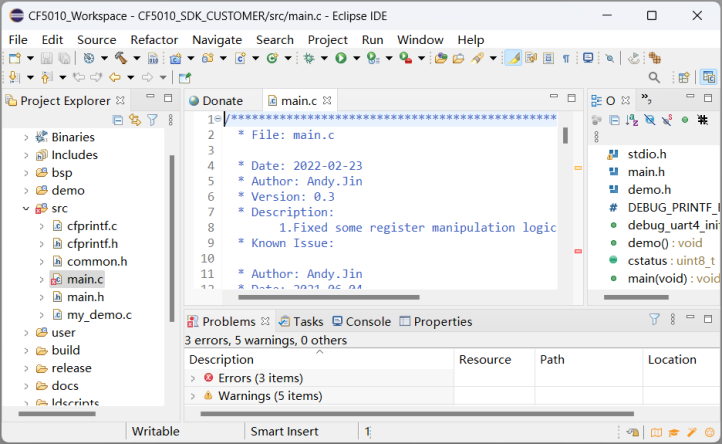Open my_demo.c in the project tree
Screen dimensions: 723x444
click(99, 315)
